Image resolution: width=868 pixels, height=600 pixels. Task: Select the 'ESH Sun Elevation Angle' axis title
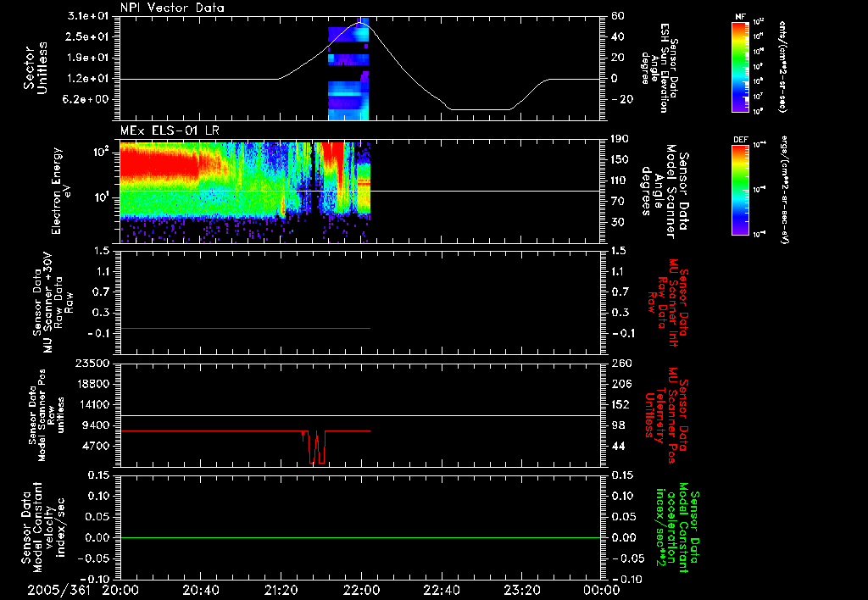point(659,68)
